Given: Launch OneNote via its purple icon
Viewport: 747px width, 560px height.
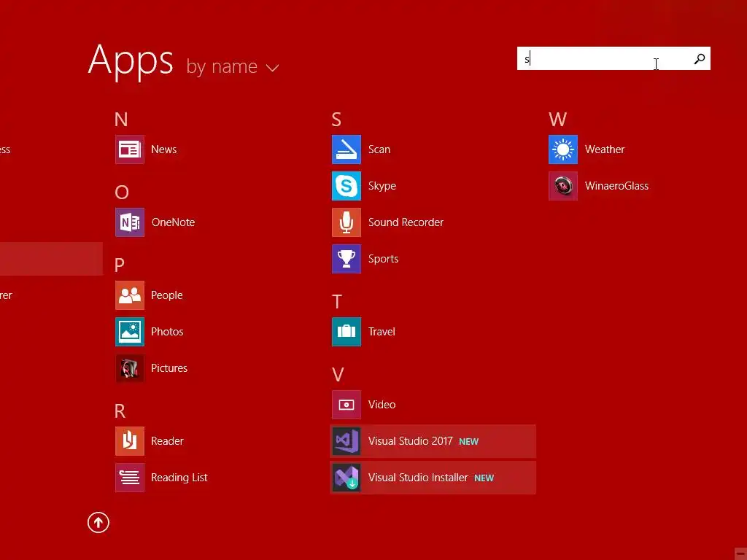Looking at the screenshot, I should tap(130, 222).
